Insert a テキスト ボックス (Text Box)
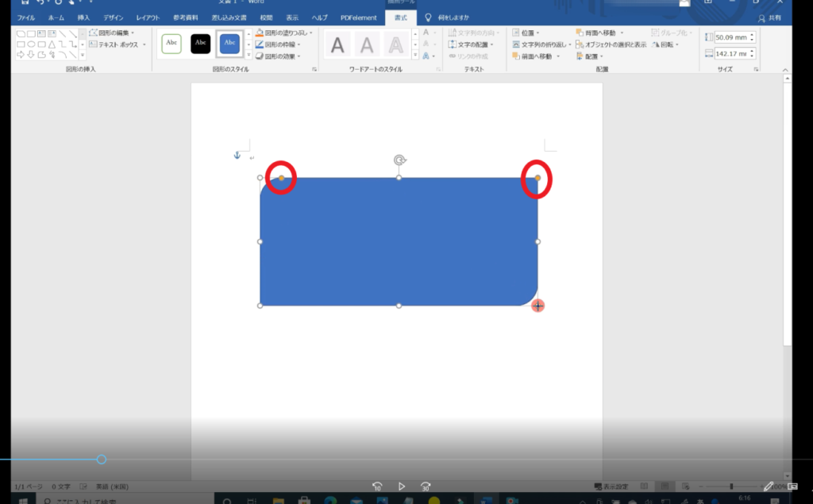Viewport: 813px width, 504px height. (x=117, y=45)
